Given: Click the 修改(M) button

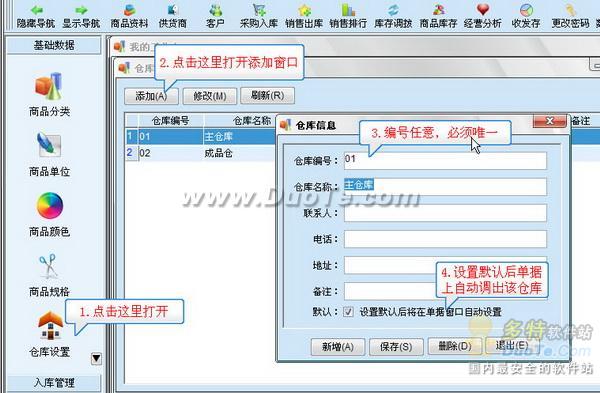Looking at the screenshot, I should (210, 96).
